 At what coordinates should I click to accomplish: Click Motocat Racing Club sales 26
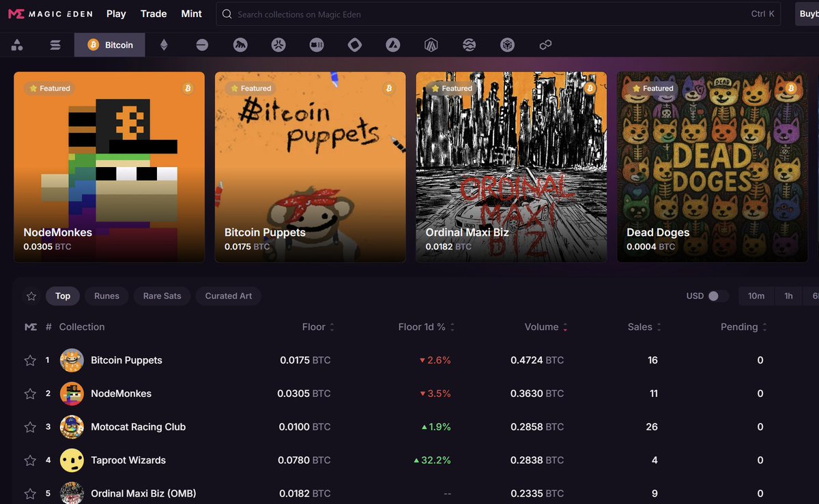click(x=652, y=427)
